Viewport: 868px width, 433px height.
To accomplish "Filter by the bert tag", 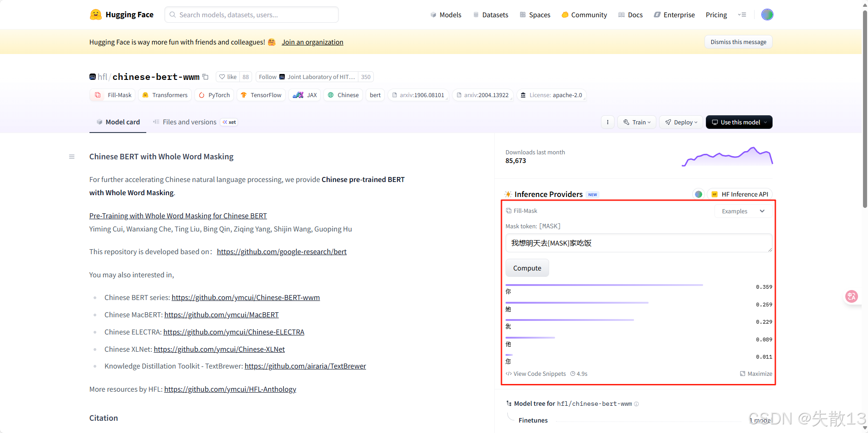I will point(375,95).
